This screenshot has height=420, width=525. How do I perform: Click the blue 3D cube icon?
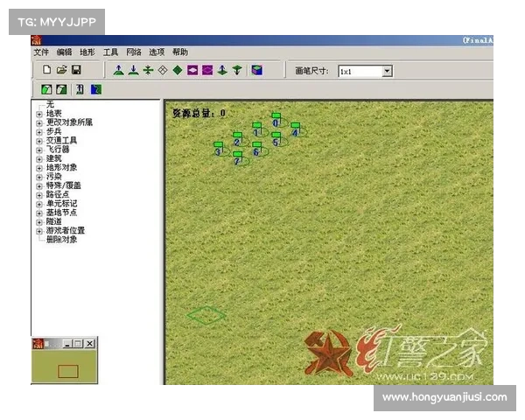coord(256,70)
